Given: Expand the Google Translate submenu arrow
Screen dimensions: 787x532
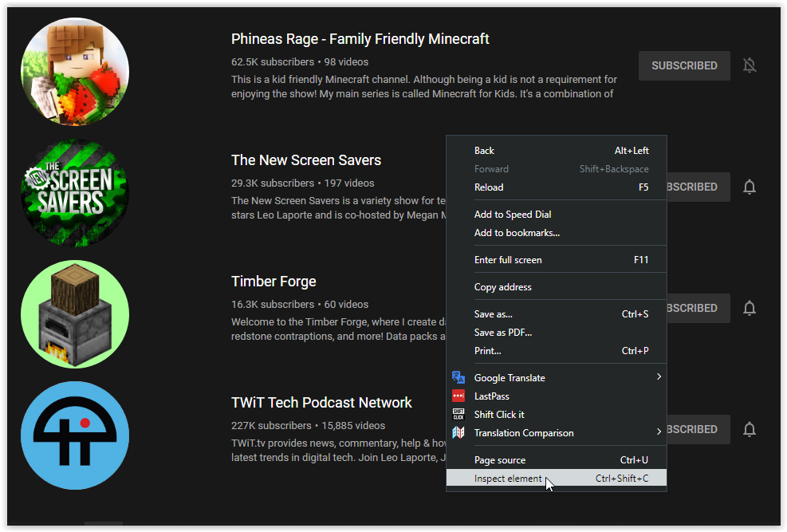Looking at the screenshot, I should [659, 377].
